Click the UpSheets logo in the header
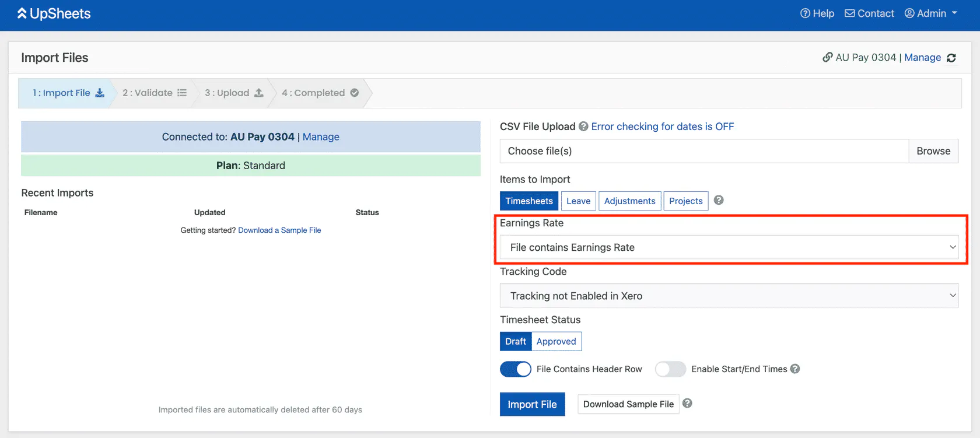 pos(54,14)
